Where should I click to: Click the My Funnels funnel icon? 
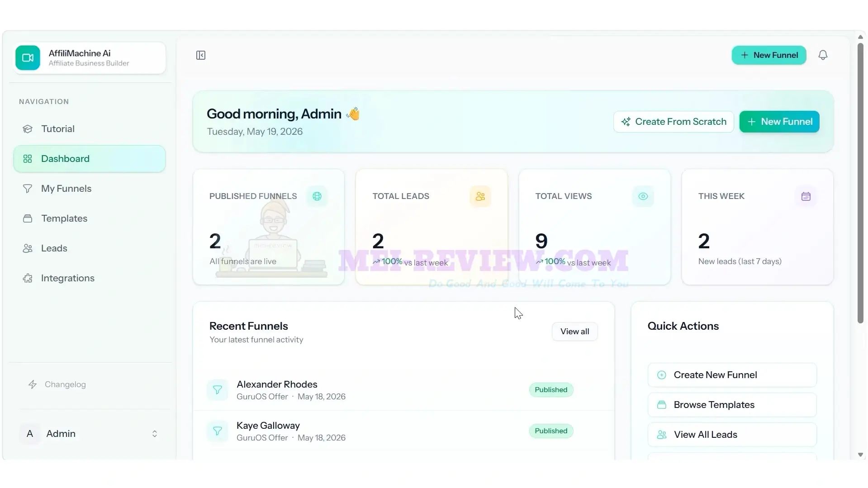click(x=28, y=189)
